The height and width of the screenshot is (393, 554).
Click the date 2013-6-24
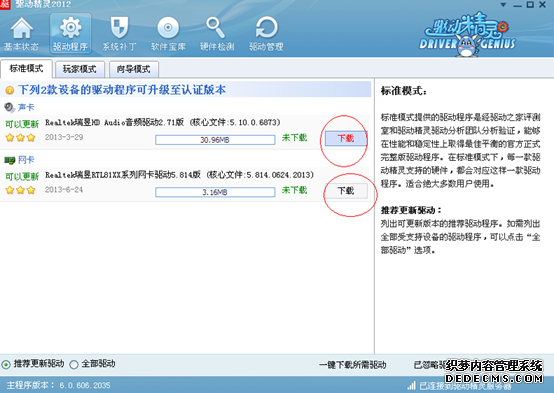click(x=64, y=190)
